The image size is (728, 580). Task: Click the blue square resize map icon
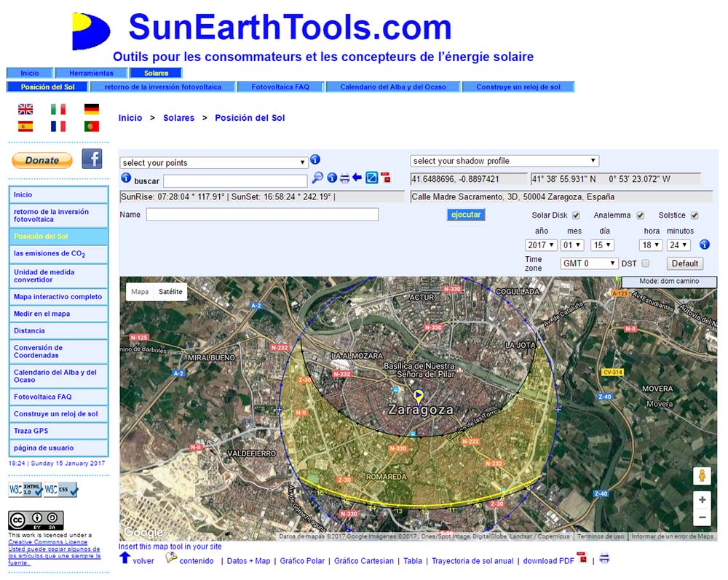point(372,178)
